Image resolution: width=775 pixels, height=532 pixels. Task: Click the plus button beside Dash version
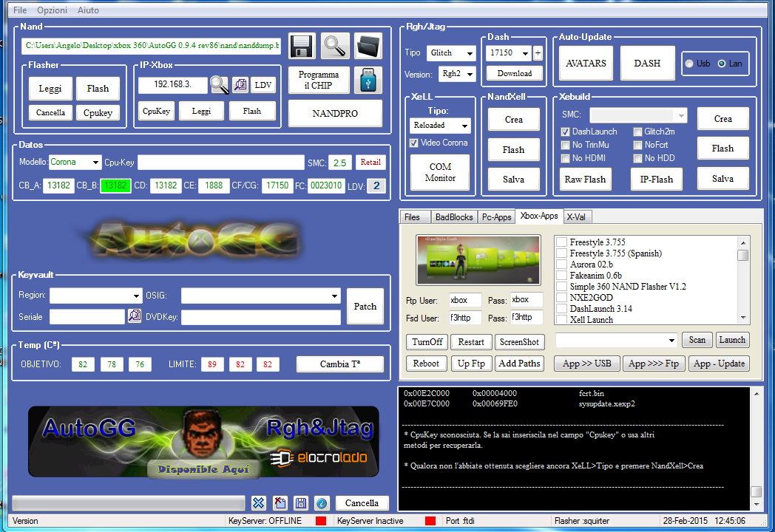click(x=538, y=53)
